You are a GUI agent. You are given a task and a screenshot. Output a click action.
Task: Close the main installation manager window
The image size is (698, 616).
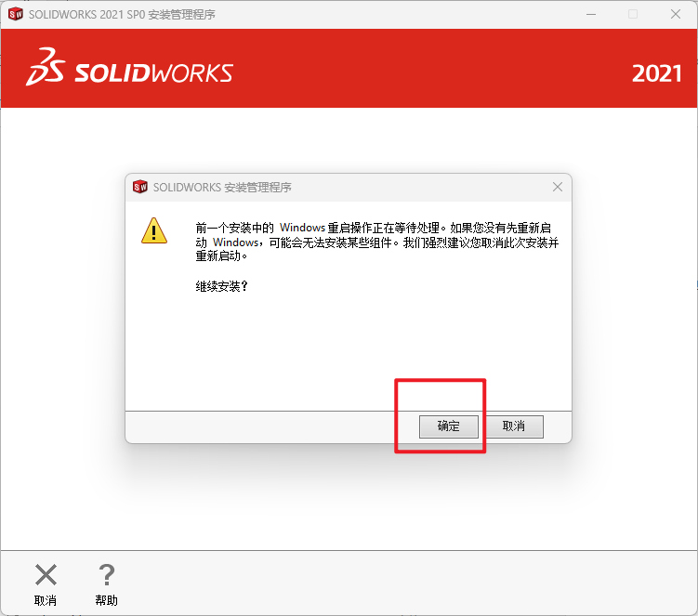[x=676, y=14]
